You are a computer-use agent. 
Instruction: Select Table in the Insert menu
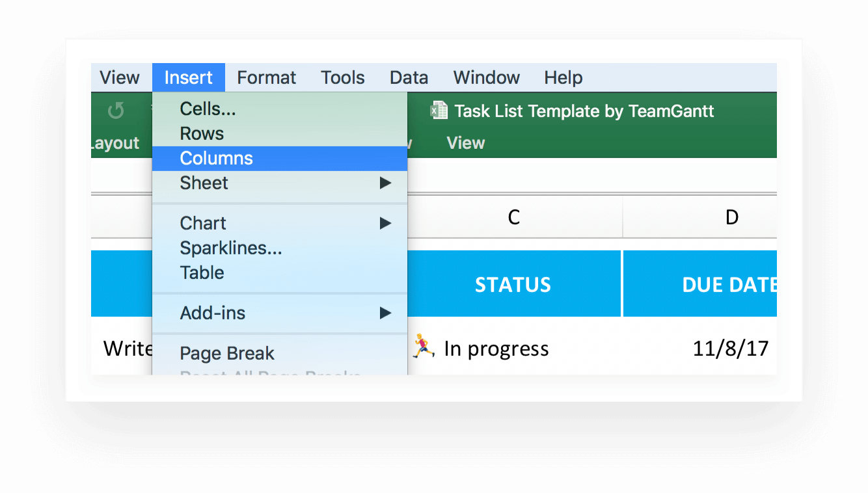[202, 273]
